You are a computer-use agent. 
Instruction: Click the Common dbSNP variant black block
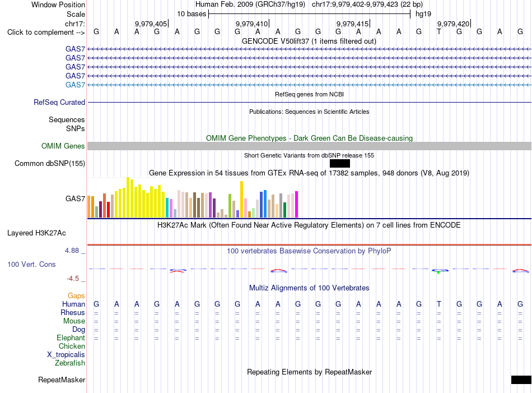coord(339,163)
